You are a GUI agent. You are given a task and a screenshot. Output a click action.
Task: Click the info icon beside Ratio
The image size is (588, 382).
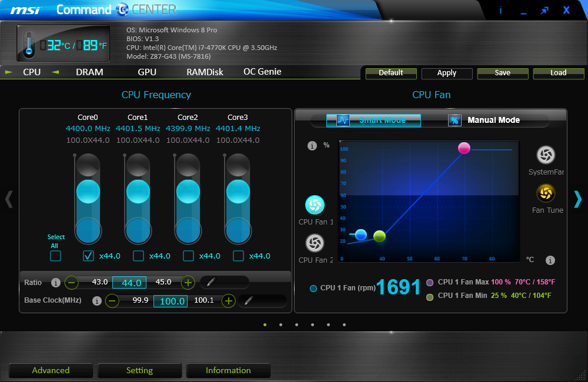(x=55, y=283)
